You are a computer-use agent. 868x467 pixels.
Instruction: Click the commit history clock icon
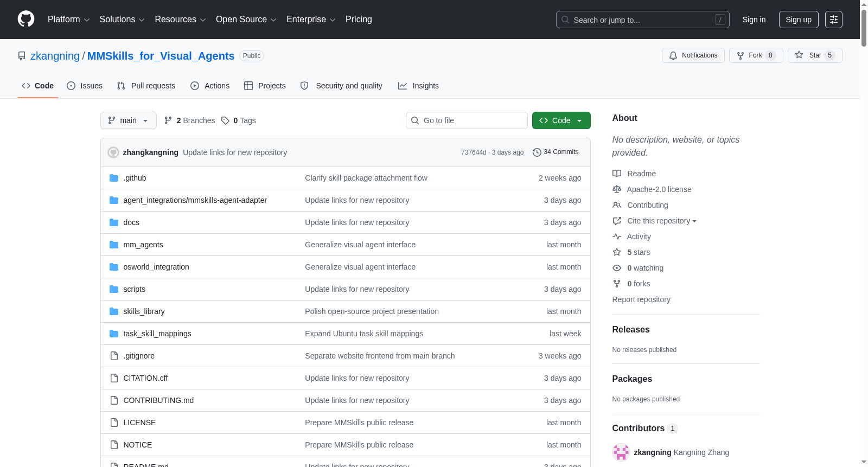(537, 152)
